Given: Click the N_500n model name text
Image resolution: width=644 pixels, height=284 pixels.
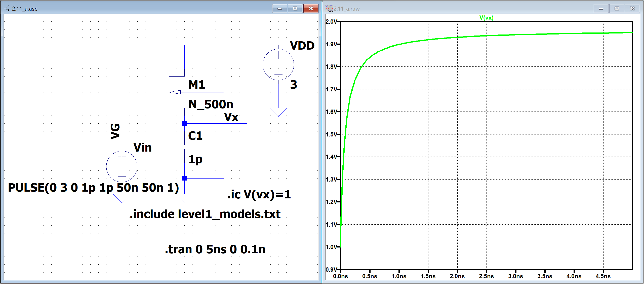Looking at the screenshot, I should [x=211, y=104].
